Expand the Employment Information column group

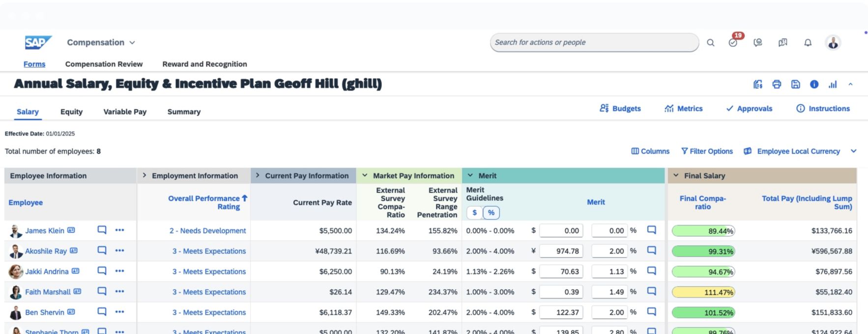[x=145, y=175]
